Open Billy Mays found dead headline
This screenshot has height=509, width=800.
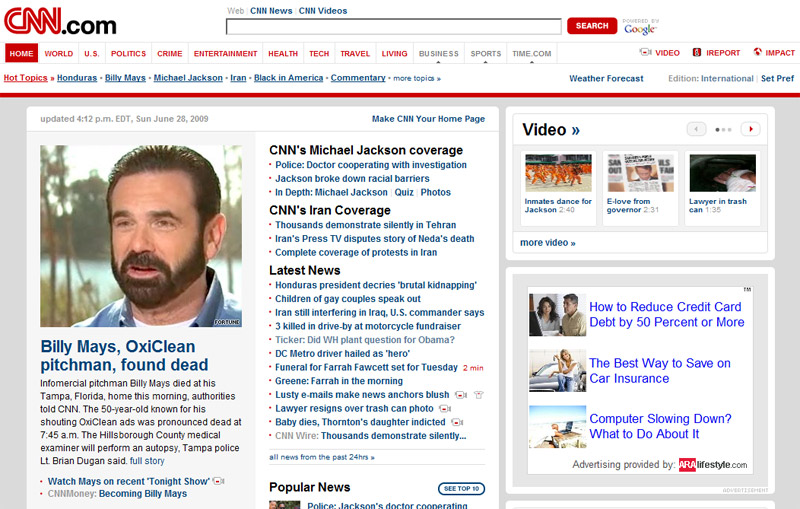(124, 355)
